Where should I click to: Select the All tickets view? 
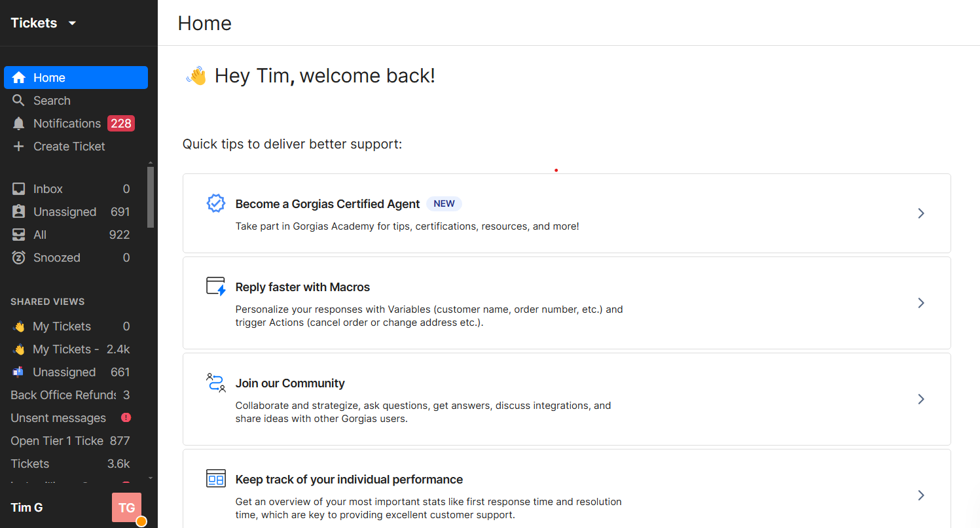click(x=40, y=235)
